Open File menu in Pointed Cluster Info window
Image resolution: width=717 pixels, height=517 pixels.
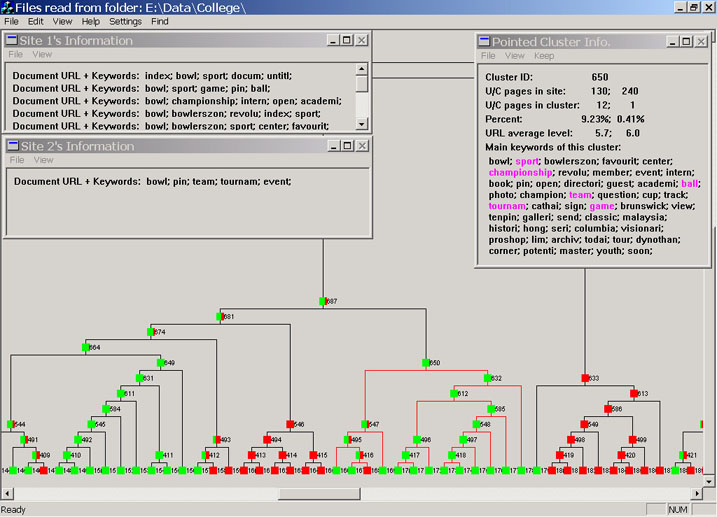point(488,56)
